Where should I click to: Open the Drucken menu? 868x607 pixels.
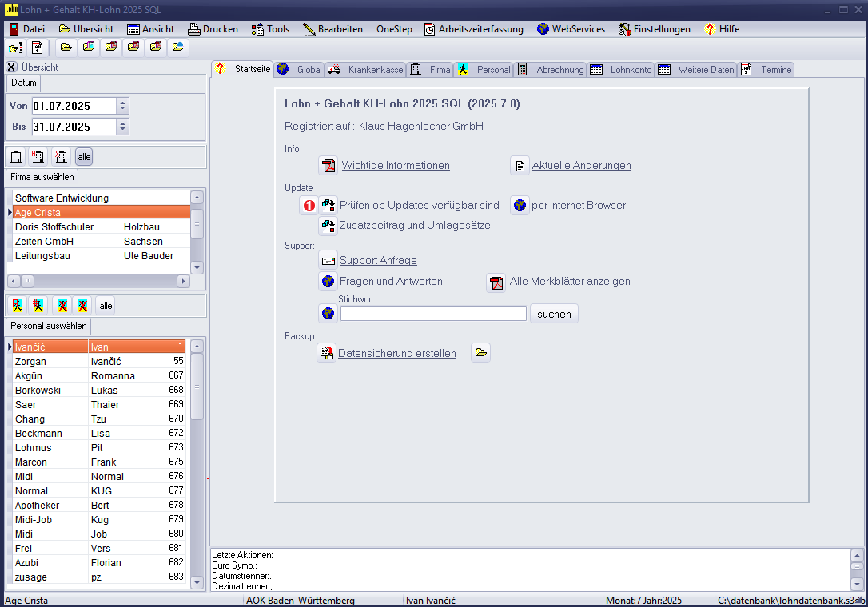pyautogui.click(x=213, y=29)
